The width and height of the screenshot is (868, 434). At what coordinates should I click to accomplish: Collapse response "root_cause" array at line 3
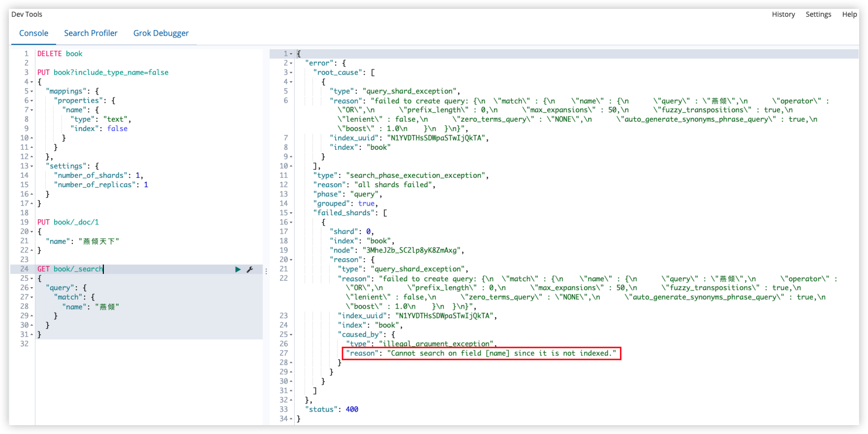[x=291, y=72]
